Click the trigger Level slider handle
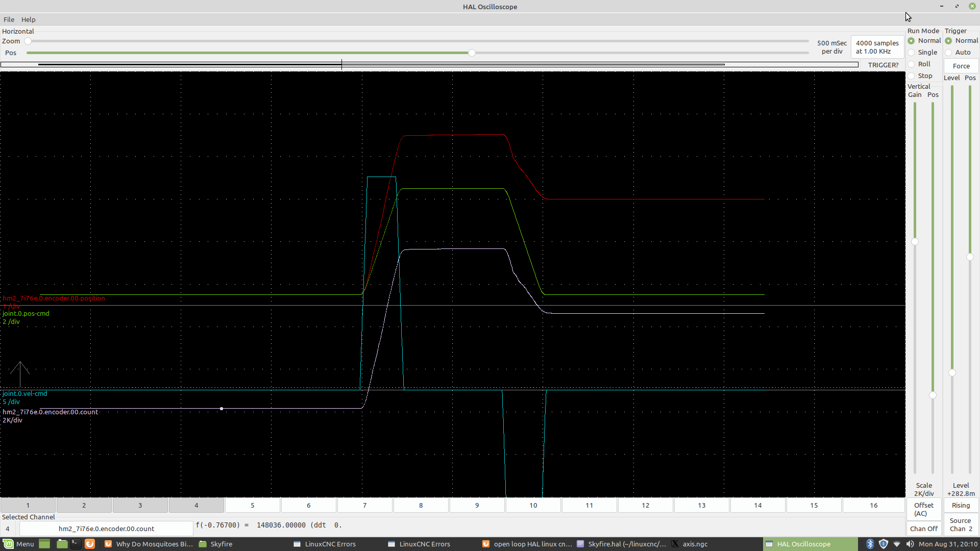Viewport: 980px width, 551px height. point(952,372)
